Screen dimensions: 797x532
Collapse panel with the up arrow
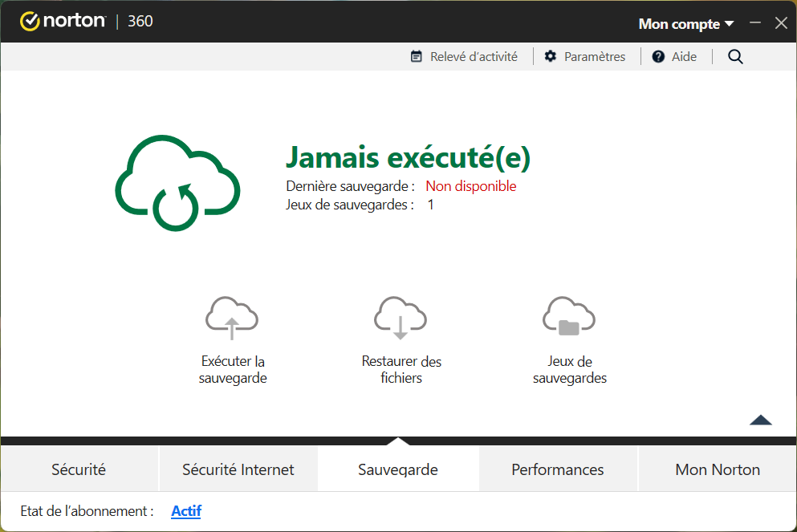point(761,420)
